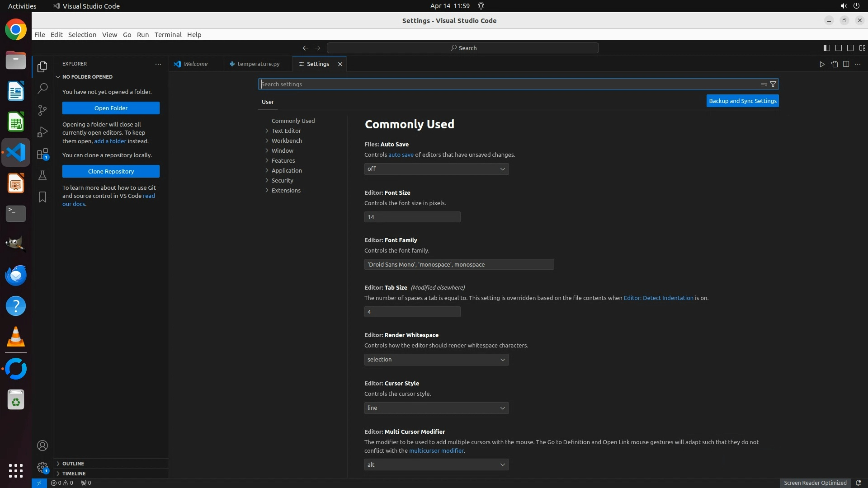Viewport: 868px width, 488px height.
Task: Open the Files Auto Save dropdown
Action: [436, 169]
